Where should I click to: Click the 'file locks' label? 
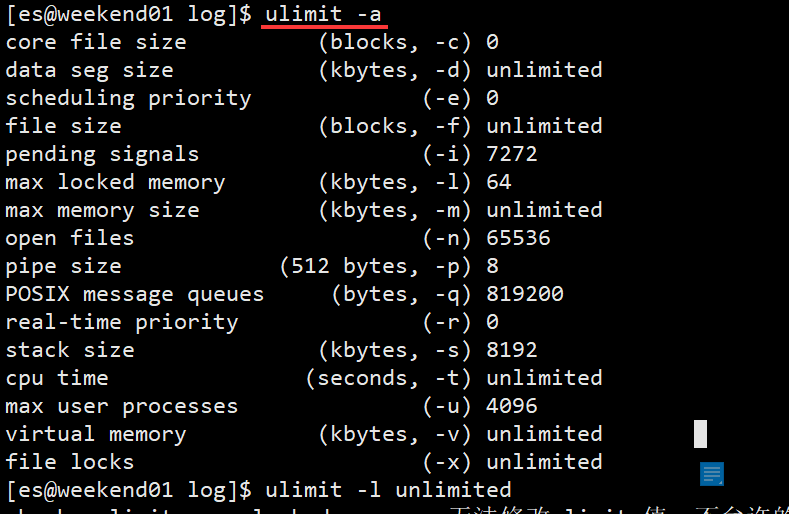point(69,462)
